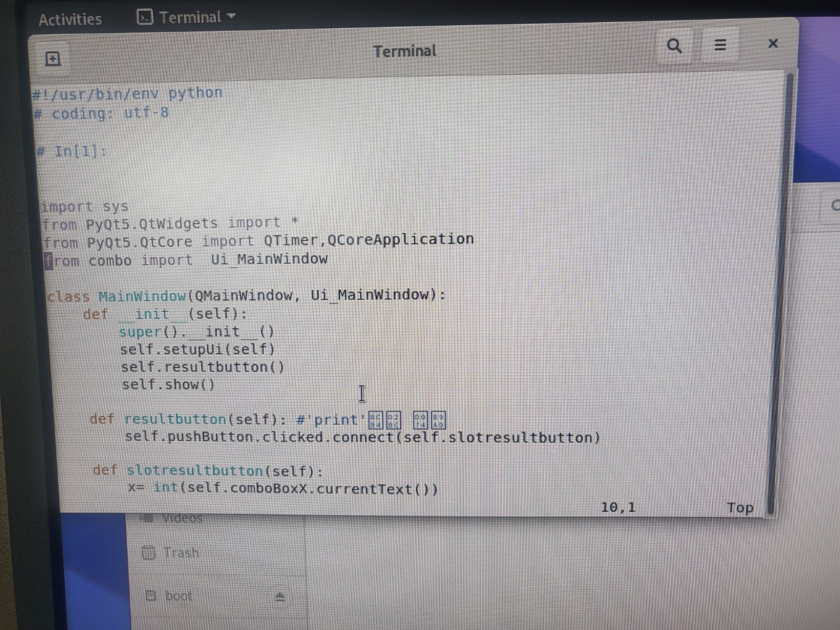
Task: Eject the boot volume in Files sidebar
Action: [x=280, y=597]
